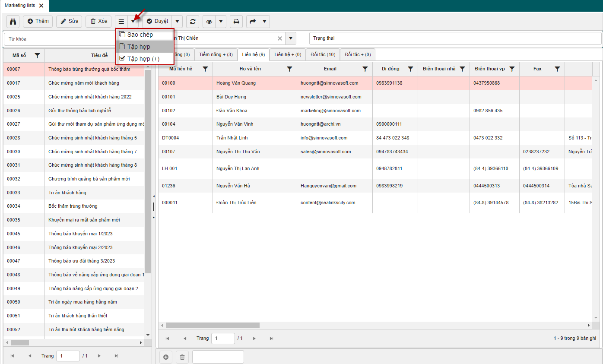
Task: Switch to the Liên hệ (9) tab
Action: tap(254, 54)
